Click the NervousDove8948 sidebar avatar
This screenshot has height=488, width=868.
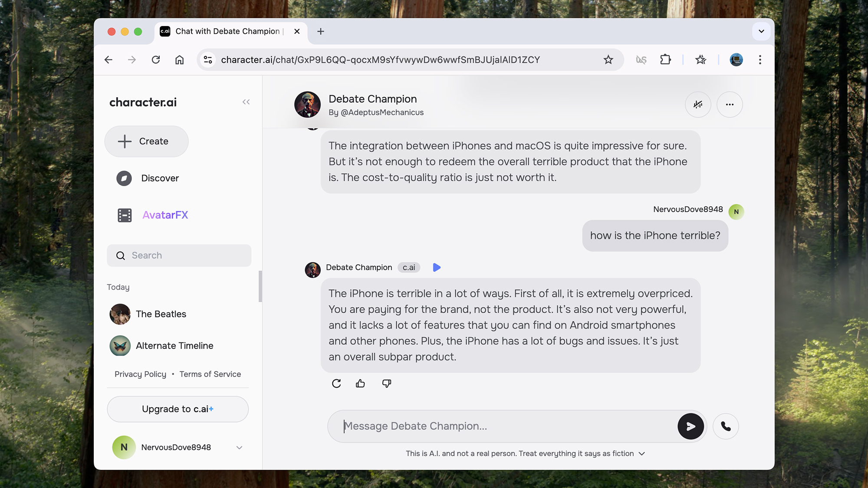124,447
